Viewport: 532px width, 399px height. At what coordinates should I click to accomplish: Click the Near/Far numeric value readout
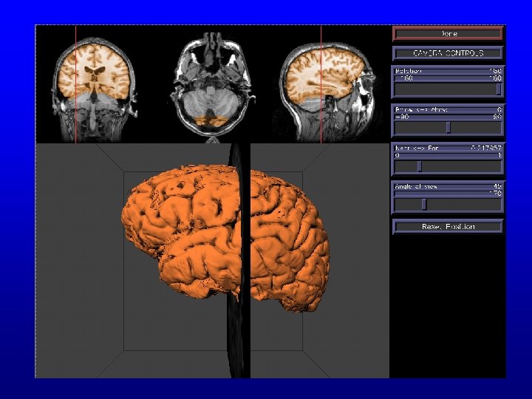pyautogui.click(x=485, y=148)
